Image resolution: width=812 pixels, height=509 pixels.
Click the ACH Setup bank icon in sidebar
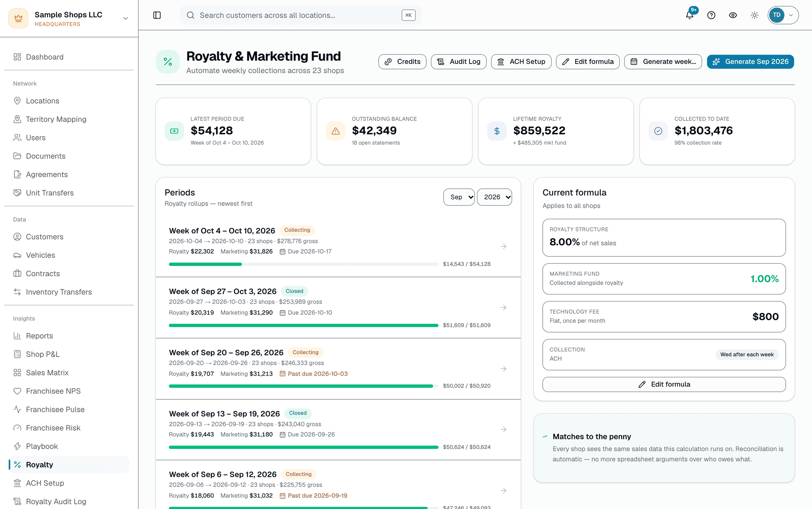click(x=17, y=483)
